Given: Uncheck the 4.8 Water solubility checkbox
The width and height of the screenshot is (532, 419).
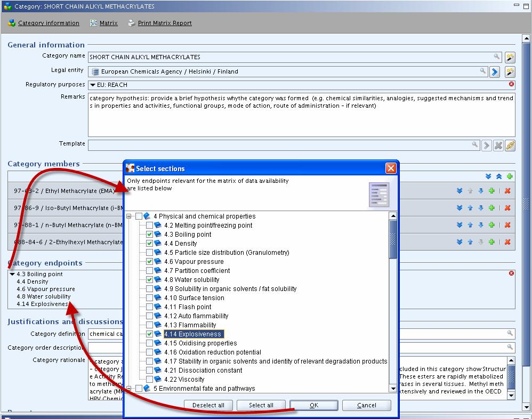Looking at the screenshot, I should pyautogui.click(x=149, y=279).
